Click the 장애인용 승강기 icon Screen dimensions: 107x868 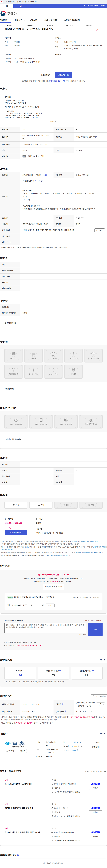click(x=41, y=422)
